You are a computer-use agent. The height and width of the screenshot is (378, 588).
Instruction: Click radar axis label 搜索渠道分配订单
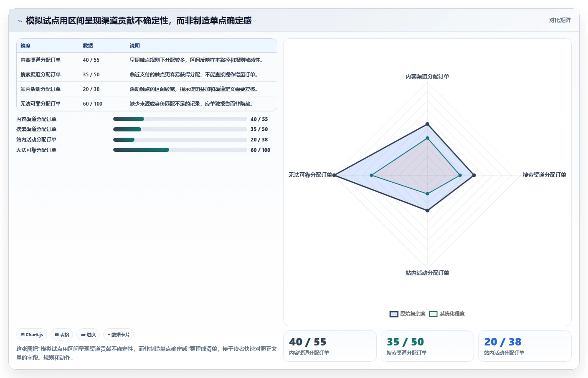[545, 175]
